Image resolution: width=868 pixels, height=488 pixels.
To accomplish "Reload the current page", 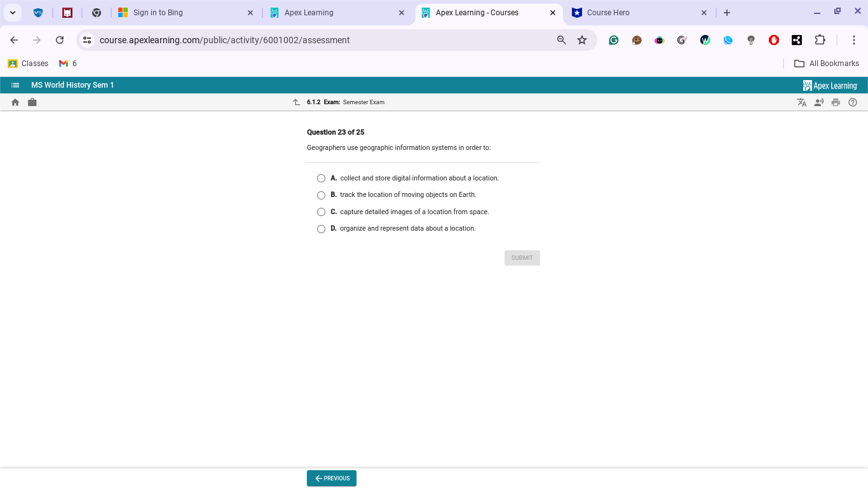I will [60, 40].
